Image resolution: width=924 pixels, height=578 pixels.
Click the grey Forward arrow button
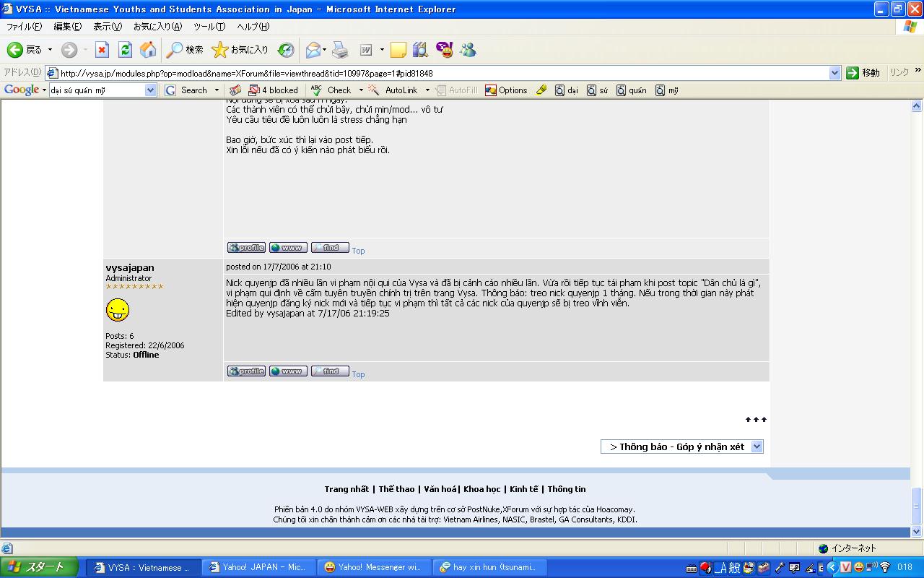point(69,50)
